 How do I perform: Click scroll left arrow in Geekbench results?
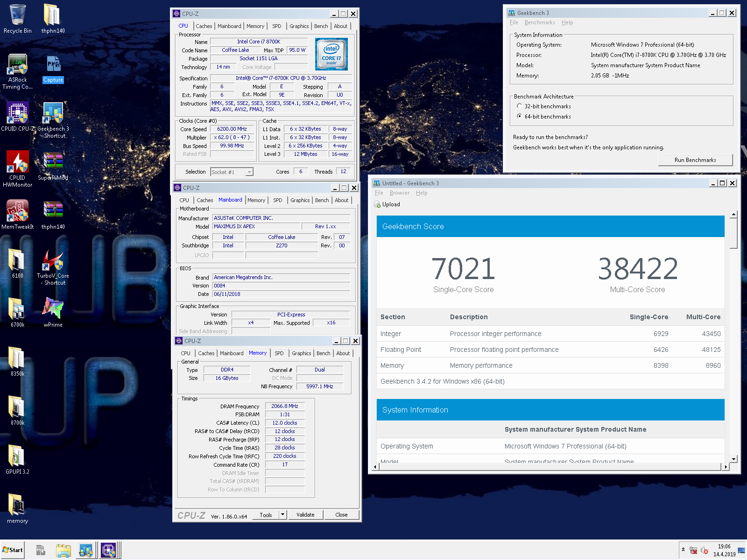pos(375,466)
